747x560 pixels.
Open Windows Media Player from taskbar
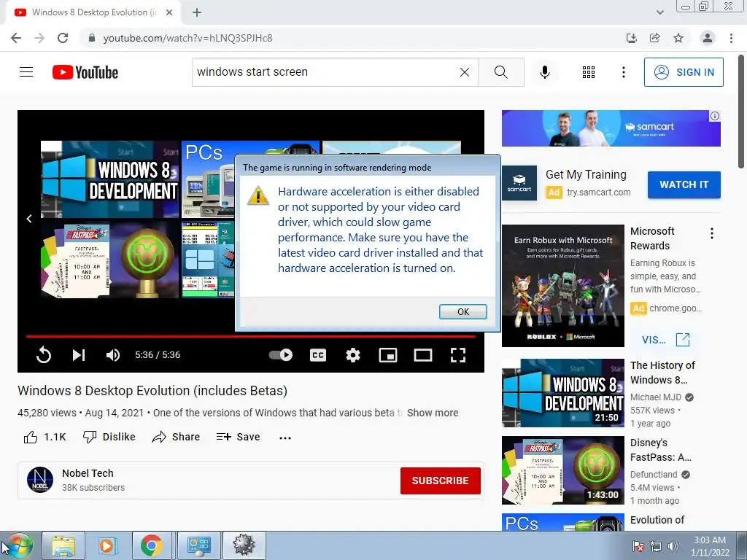107,545
